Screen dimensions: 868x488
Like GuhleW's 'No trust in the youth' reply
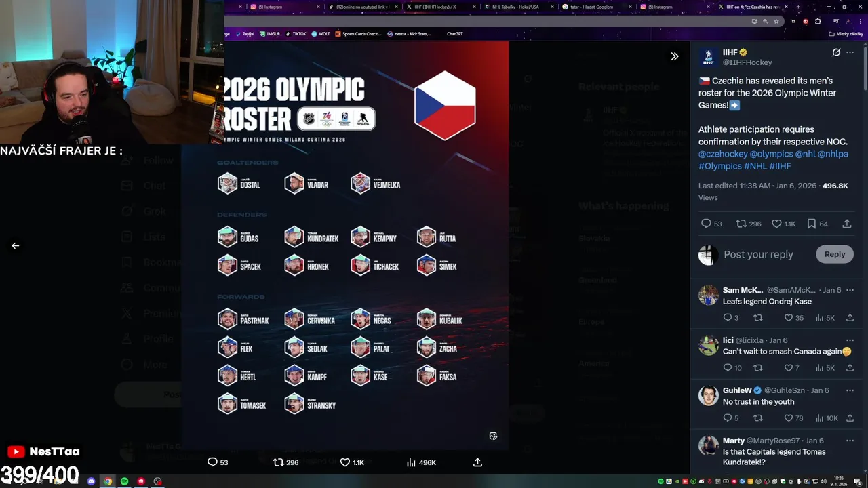point(788,418)
